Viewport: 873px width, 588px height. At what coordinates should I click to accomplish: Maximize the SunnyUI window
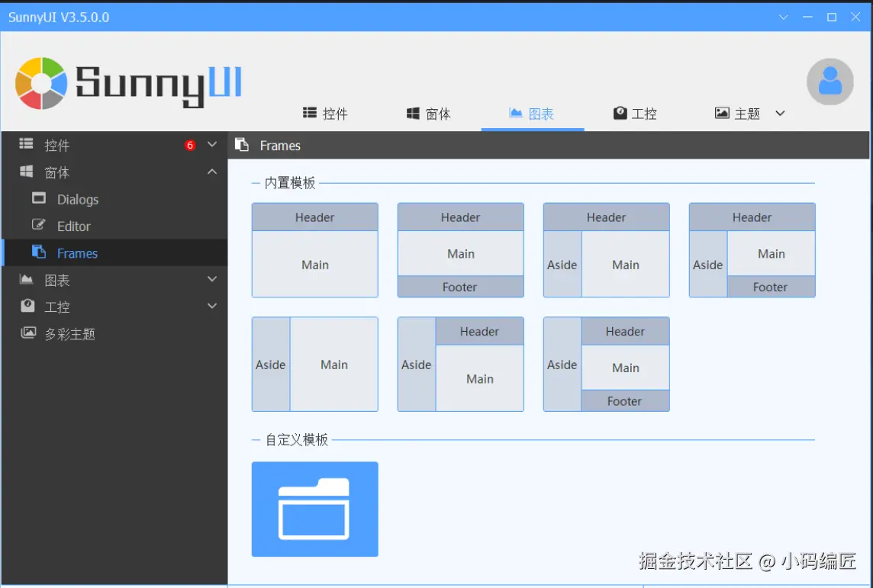tap(832, 18)
